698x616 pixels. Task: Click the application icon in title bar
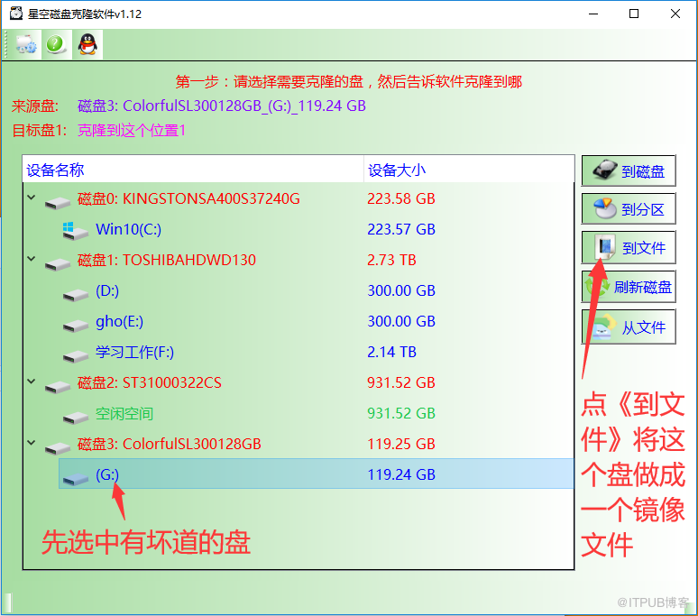16,14
